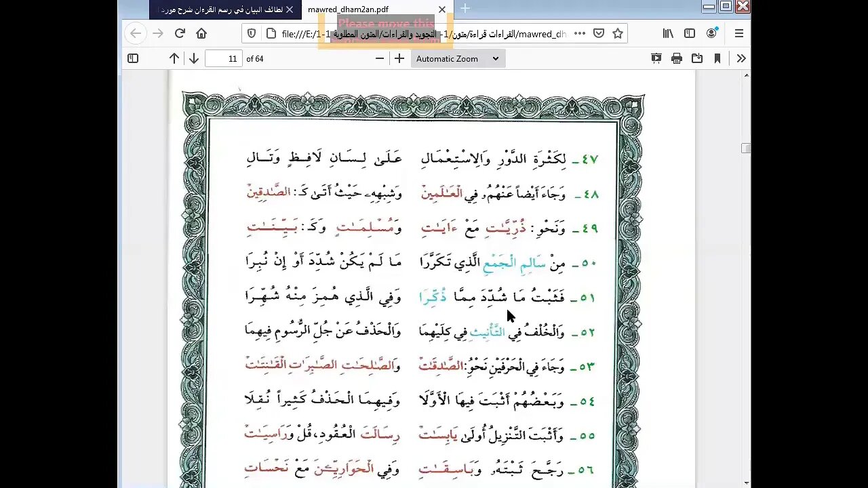Go back to the previous page in browser

tap(136, 33)
